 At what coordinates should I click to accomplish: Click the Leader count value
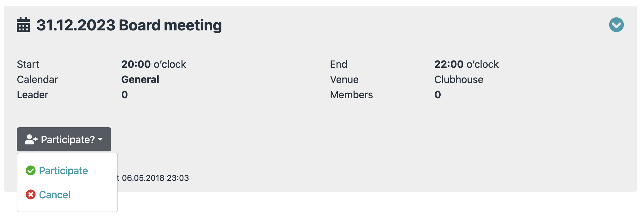pos(125,95)
